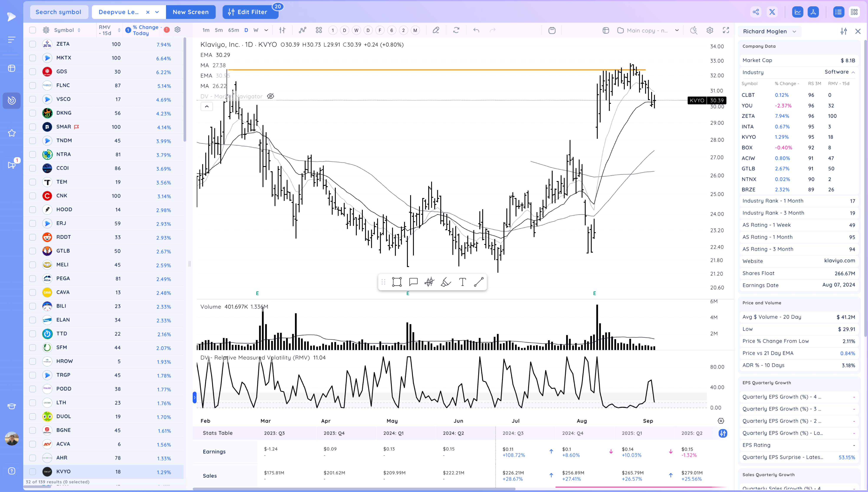This screenshot has width=868, height=492.
Task: Open the pencil draw tool in toolbar
Action: click(x=436, y=30)
